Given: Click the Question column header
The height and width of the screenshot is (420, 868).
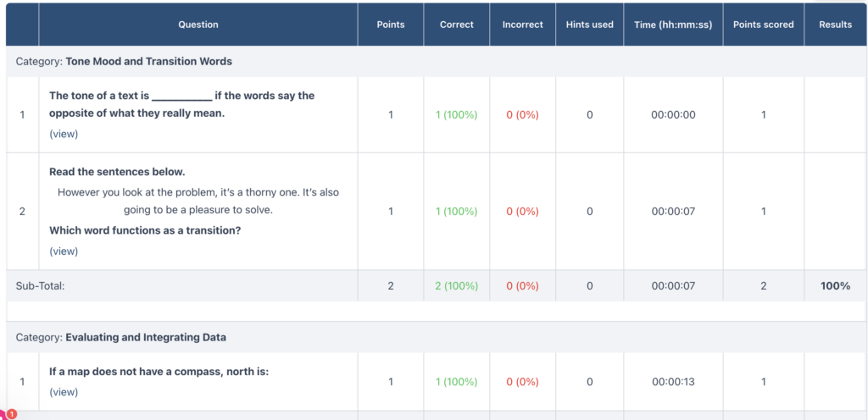Looking at the screenshot, I should click(198, 25).
